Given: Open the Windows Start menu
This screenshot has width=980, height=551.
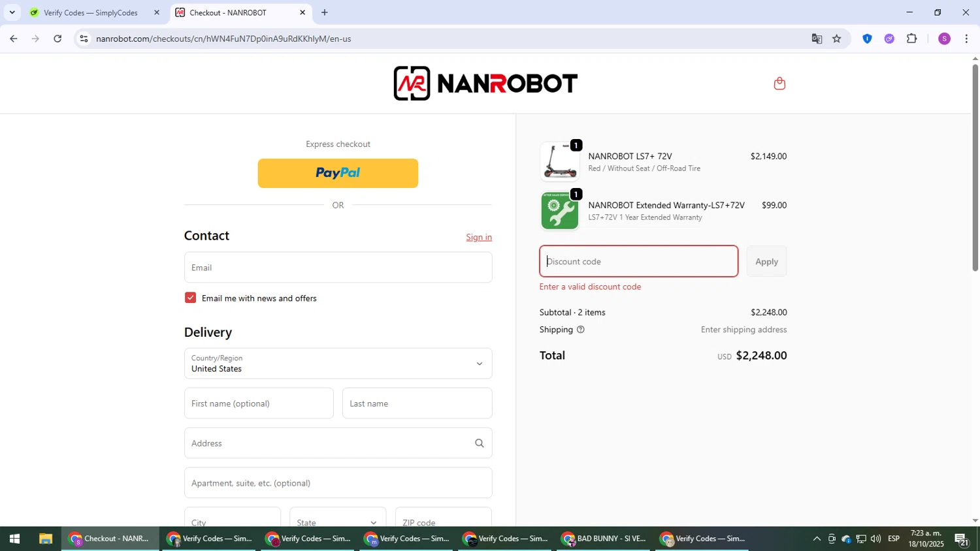Looking at the screenshot, I should (x=14, y=539).
